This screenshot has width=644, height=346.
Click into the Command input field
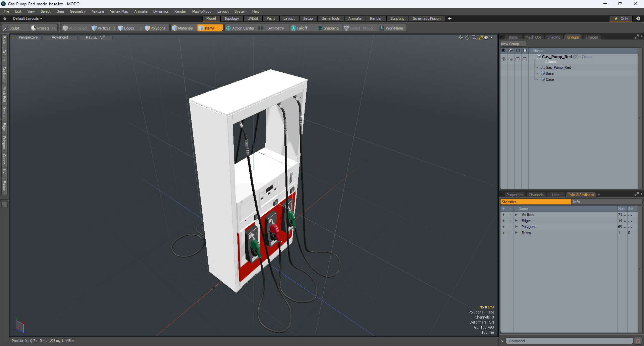[x=569, y=341]
